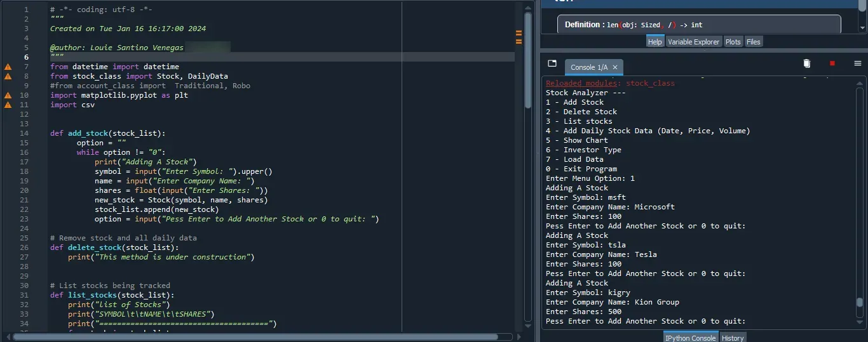This screenshot has height=342, width=868.
Task: Click 'Enter Menu Option: 1' console line
Action: coord(590,178)
